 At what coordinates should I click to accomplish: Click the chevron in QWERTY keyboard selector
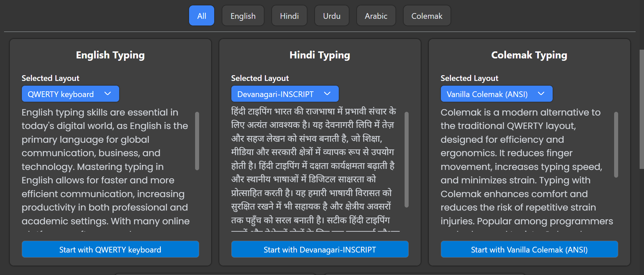click(108, 94)
